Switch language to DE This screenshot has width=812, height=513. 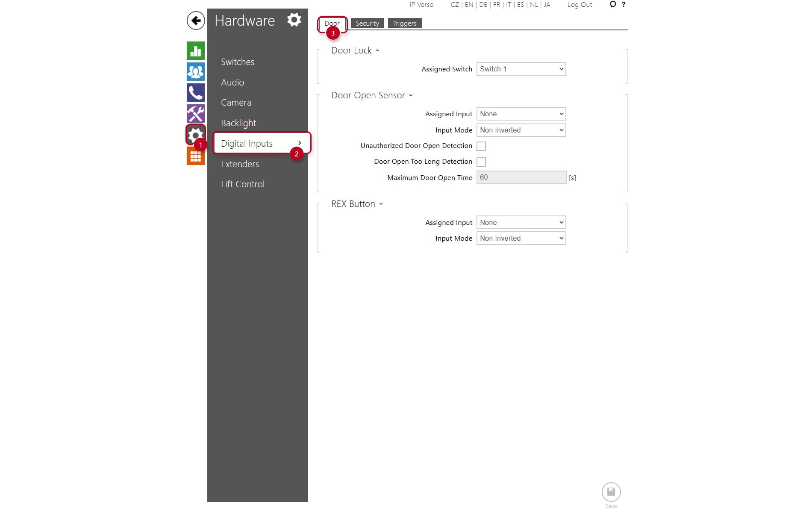pos(483,5)
